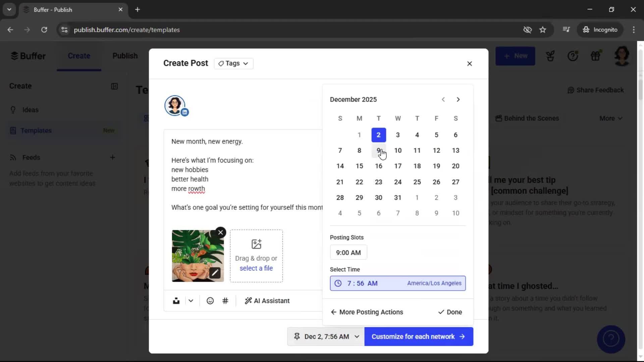
Task: Open the emoji picker icon
Action: [210, 301]
